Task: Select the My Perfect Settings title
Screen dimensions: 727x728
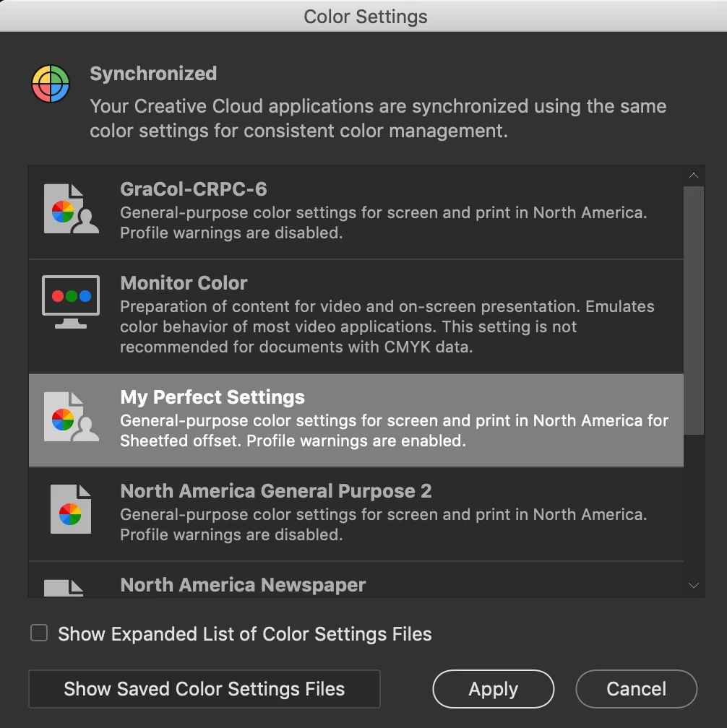Action: point(212,397)
